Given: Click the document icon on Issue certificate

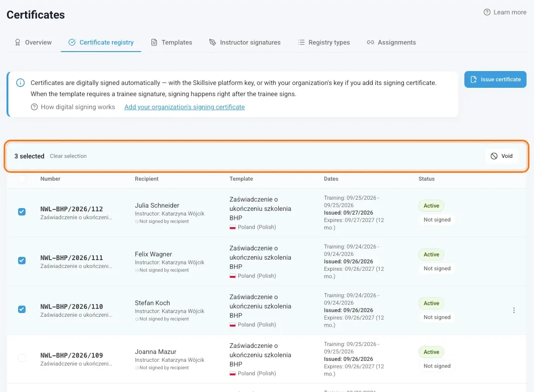Looking at the screenshot, I should tap(473, 79).
